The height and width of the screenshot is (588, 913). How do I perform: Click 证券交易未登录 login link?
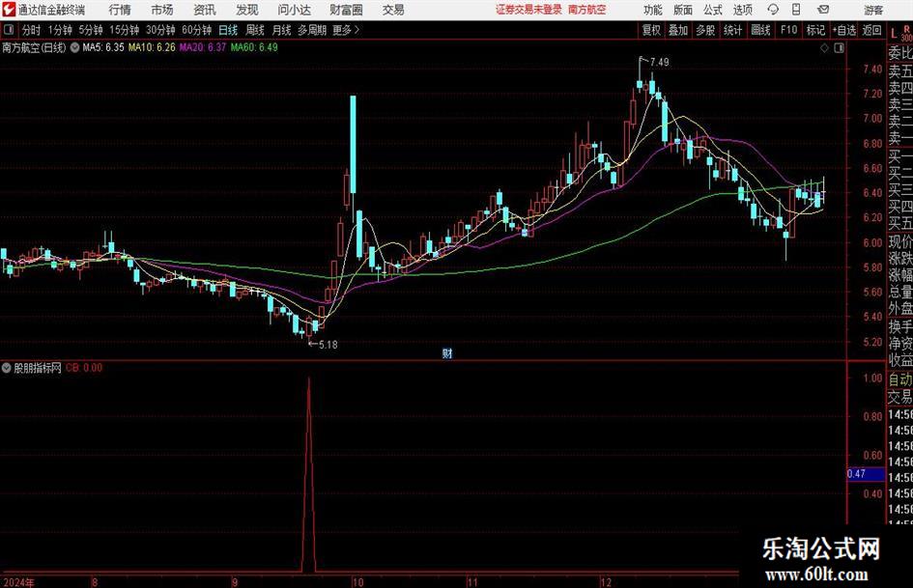tap(529, 10)
